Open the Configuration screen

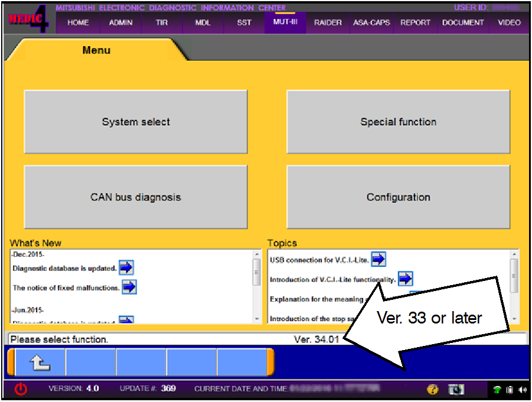pyautogui.click(x=399, y=197)
